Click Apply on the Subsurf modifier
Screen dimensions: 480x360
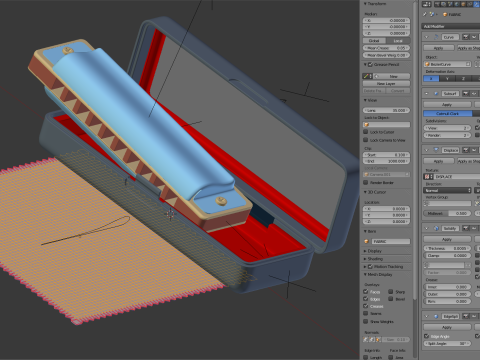tap(447, 105)
